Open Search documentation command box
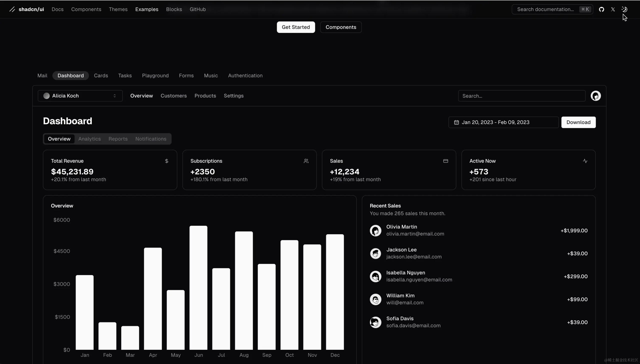640x364 pixels. coord(552,9)
